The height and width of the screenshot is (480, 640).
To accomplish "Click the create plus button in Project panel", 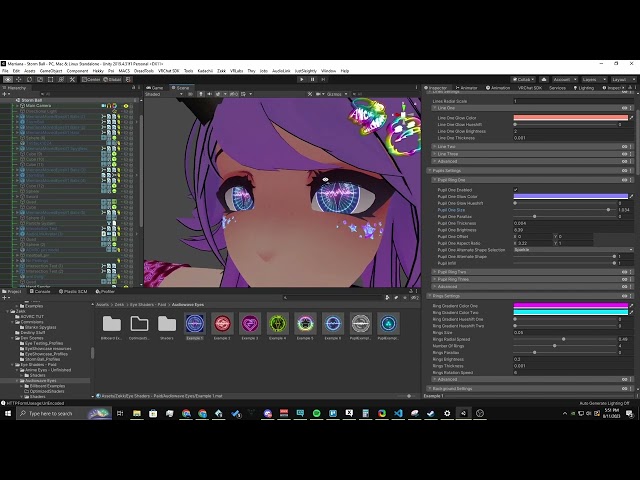I will click(x=5, y=298).
